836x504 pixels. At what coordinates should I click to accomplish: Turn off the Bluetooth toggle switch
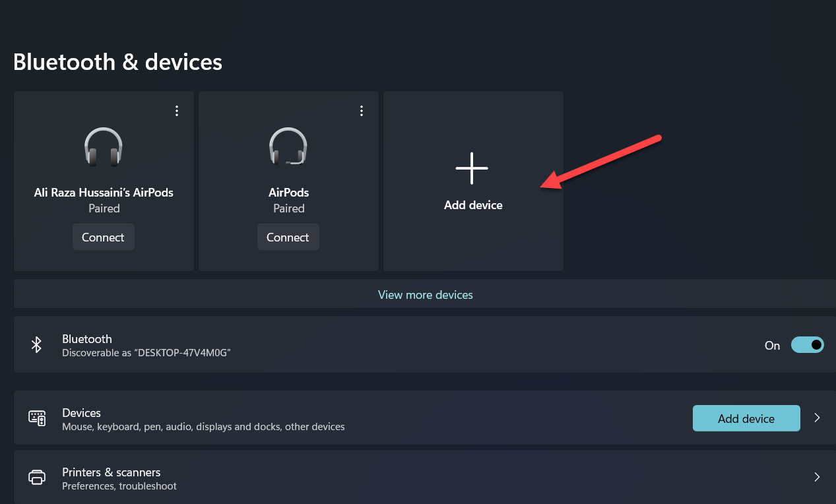click(807, 345)
